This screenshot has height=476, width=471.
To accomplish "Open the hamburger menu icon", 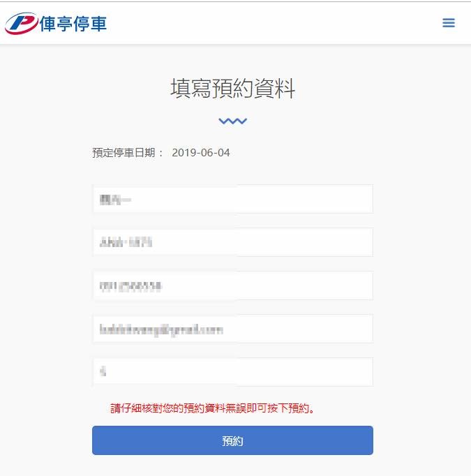I will point(448,23).
